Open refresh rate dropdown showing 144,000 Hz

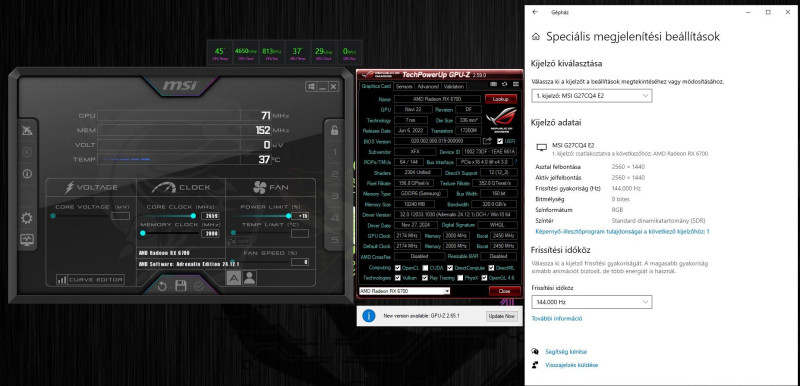coord(591,302)
